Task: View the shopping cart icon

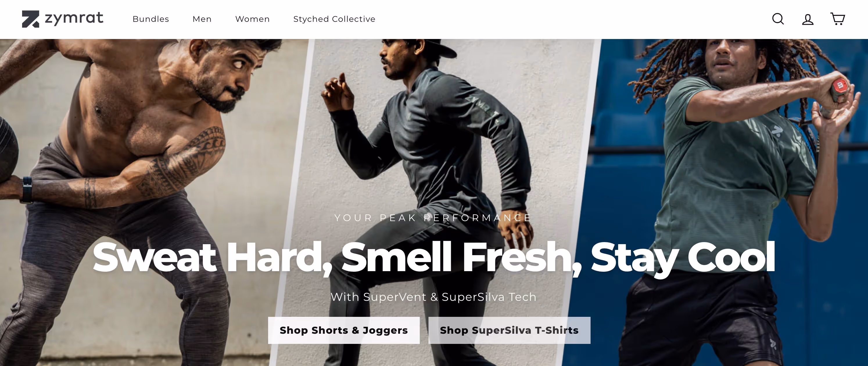Action: coord(837,19)
